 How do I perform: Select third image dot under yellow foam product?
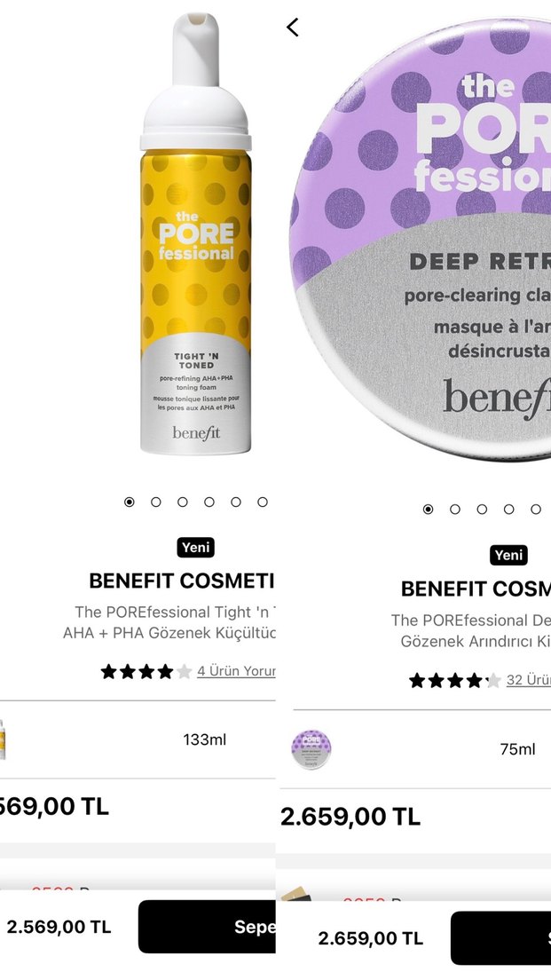tap(183, 502)
